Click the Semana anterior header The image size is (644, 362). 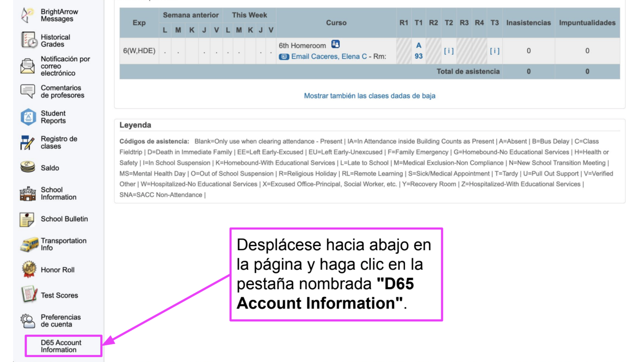[x=191, y=15]
